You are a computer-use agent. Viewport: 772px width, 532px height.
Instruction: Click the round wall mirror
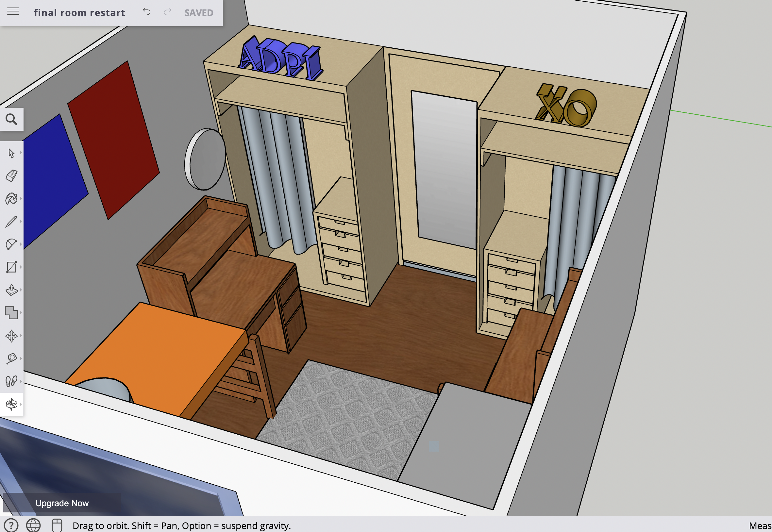[x=205, y=159]
